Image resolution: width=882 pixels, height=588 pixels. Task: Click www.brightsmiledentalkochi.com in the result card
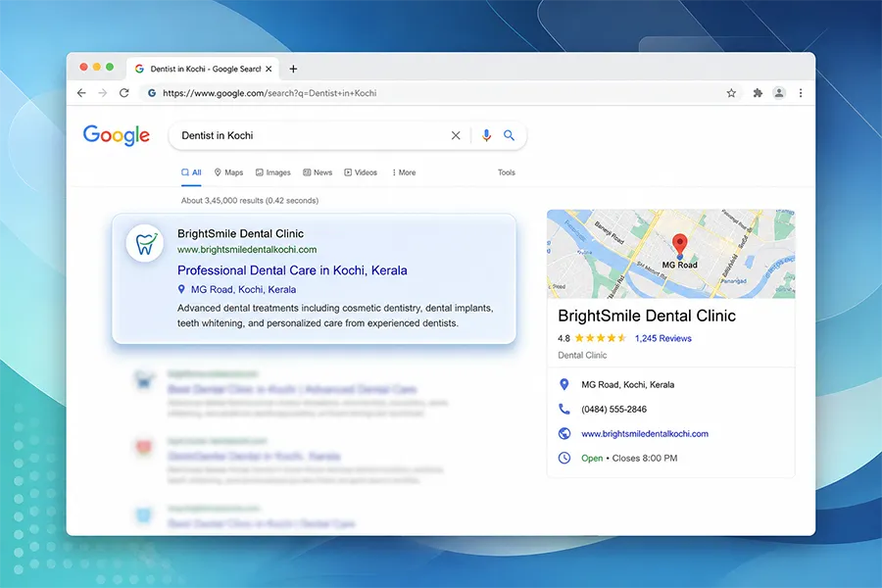247,249
